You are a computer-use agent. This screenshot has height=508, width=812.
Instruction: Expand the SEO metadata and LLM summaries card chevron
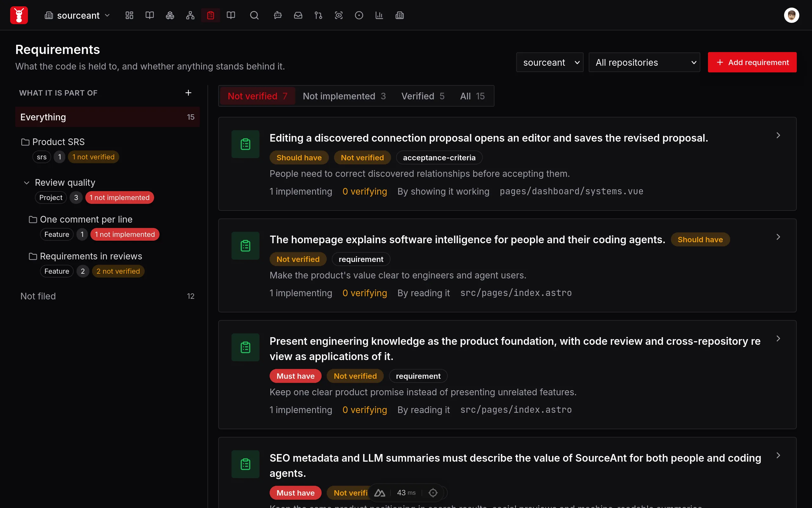coord(778,455)
